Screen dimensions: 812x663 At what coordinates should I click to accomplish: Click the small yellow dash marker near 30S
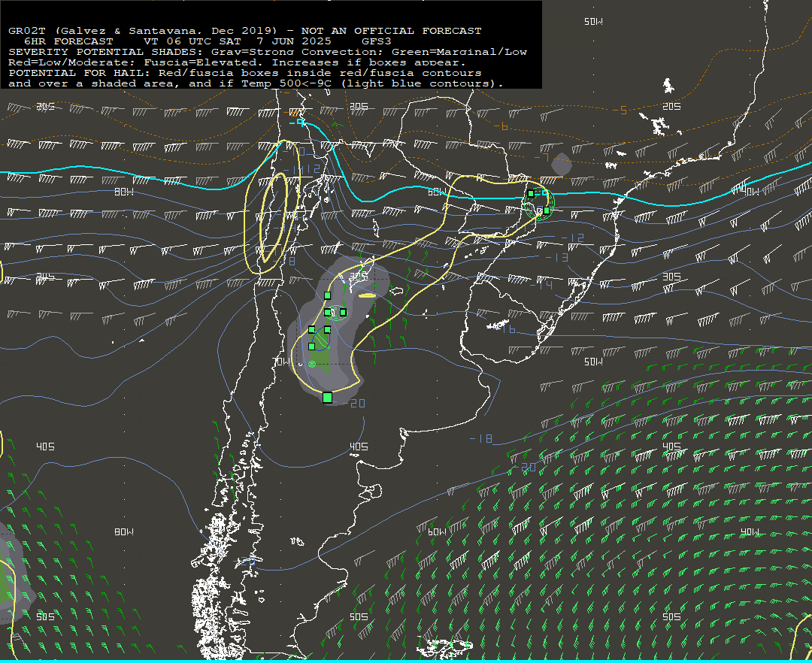[x=367, y=295]
